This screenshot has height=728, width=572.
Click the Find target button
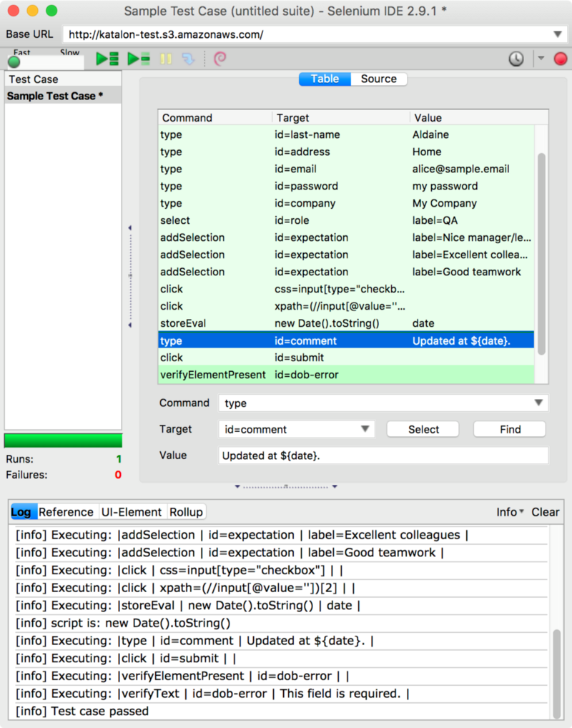click(x=510, y=430)
